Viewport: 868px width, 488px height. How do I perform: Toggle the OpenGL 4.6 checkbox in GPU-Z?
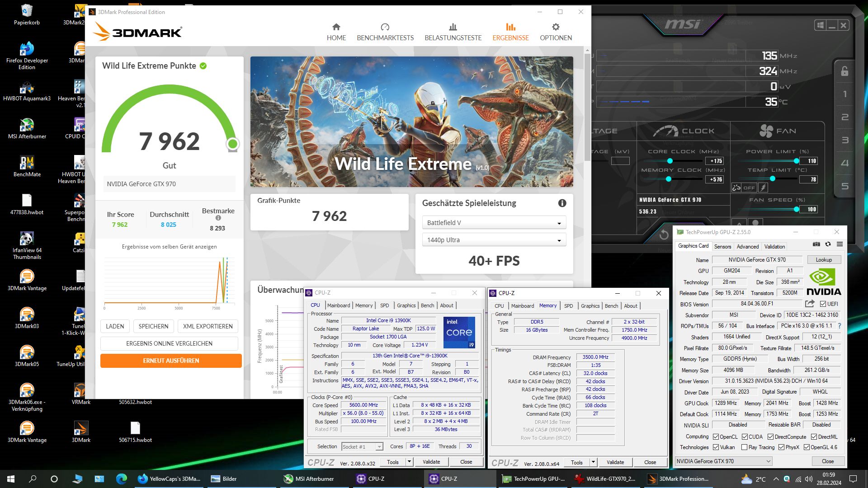coord(807,447)
